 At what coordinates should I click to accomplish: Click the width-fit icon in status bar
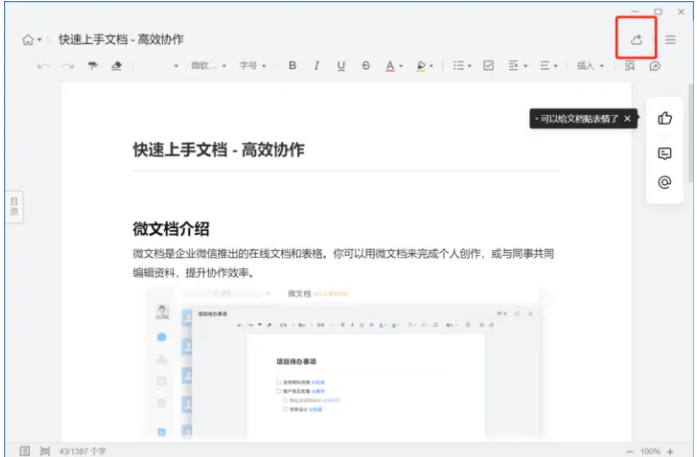tap(45, 451)
